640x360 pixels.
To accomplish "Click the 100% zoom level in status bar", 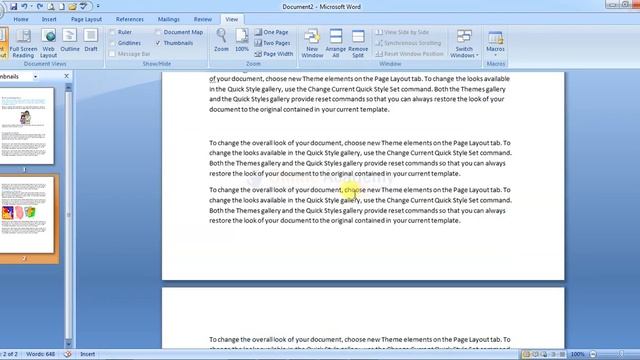I will point(578,354).
